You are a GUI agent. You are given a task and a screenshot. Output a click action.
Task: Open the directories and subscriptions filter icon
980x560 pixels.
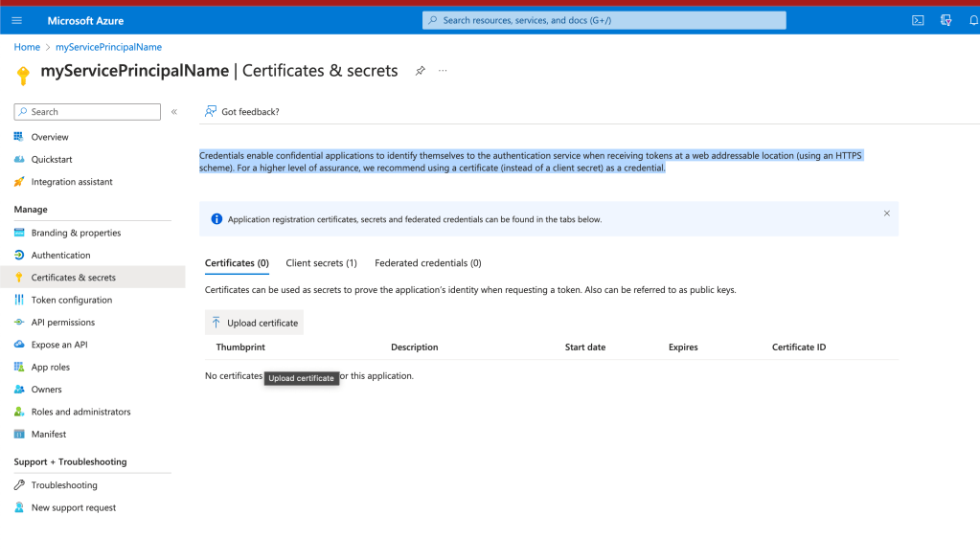(946, 21)
